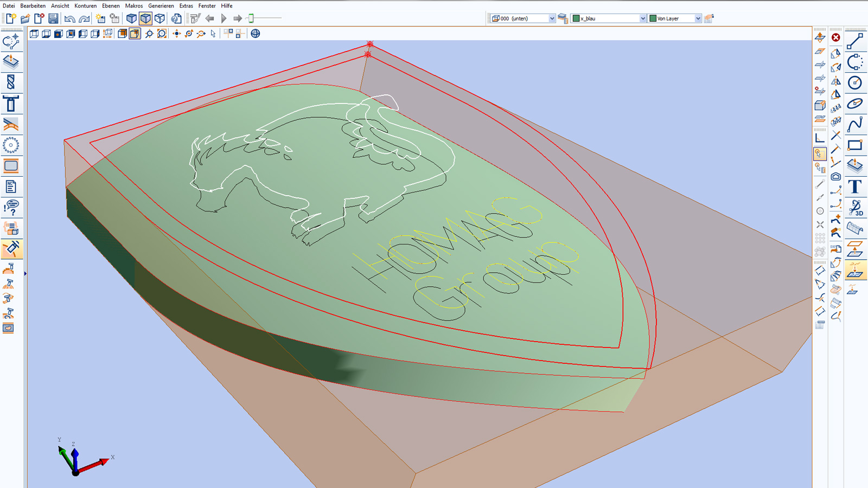Image resolution: width=868 pixels, height=488 pixels.
Task: Click the save file icon
Action: [x=53, y=18]
